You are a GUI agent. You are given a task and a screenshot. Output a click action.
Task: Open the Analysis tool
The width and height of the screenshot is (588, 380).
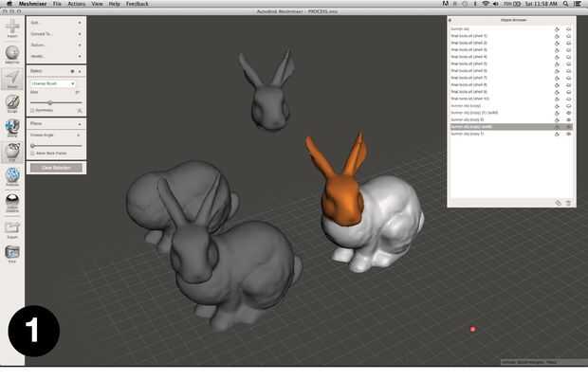click(12, 176)
